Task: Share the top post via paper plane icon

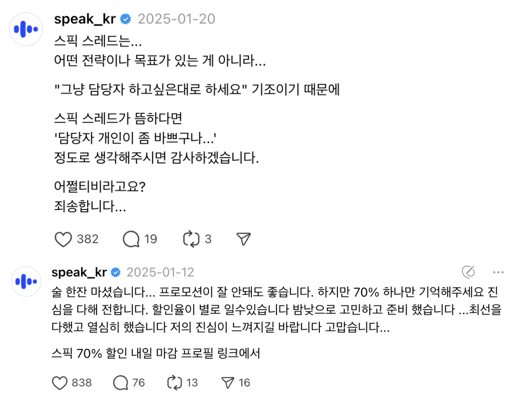Action: tap(242, 238)
